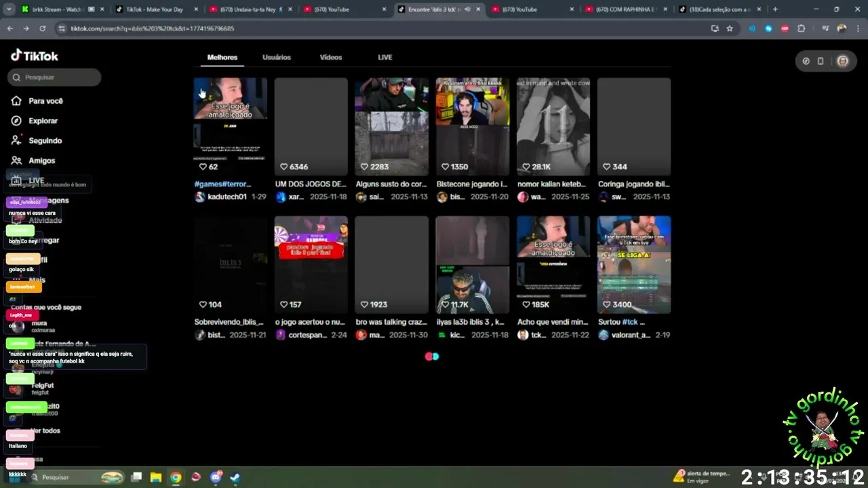Open the video thumbnail with 1923 likes
This screenshot has width=868, height=488.
click(x=392, y=265)
